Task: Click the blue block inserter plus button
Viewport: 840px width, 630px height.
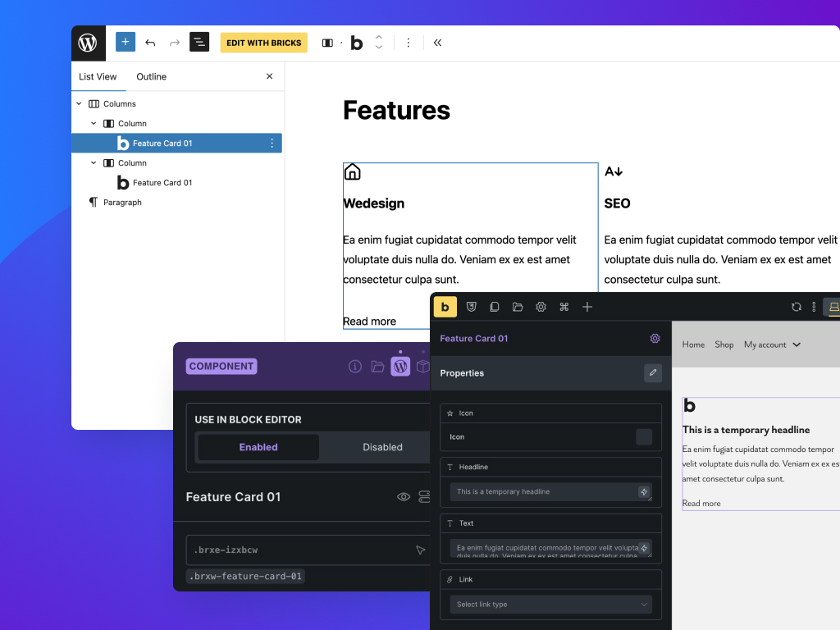Action: [x=126, y=43]
